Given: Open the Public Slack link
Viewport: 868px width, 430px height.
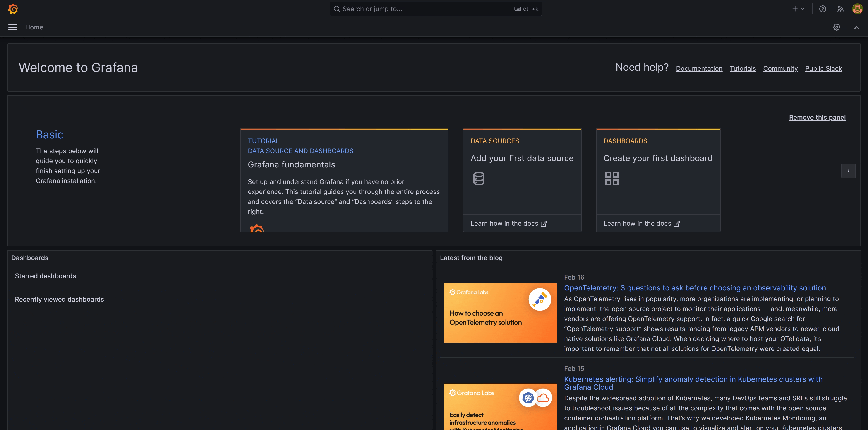Looking at the screenshot, I should click(824, 68).
